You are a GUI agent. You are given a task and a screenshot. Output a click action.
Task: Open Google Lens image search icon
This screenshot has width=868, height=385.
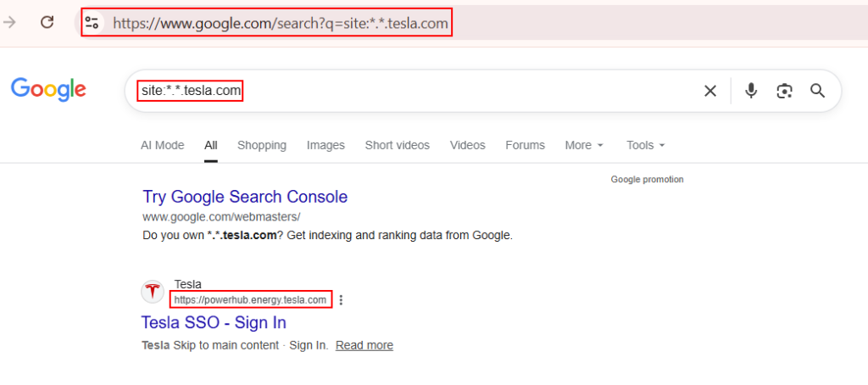click(x=785, y=91)
